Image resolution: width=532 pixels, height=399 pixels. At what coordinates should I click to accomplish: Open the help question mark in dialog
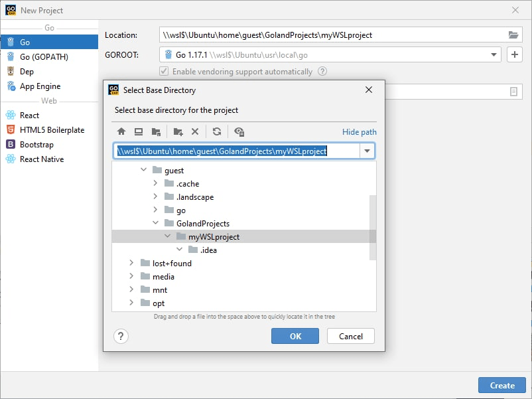[121, 336]
